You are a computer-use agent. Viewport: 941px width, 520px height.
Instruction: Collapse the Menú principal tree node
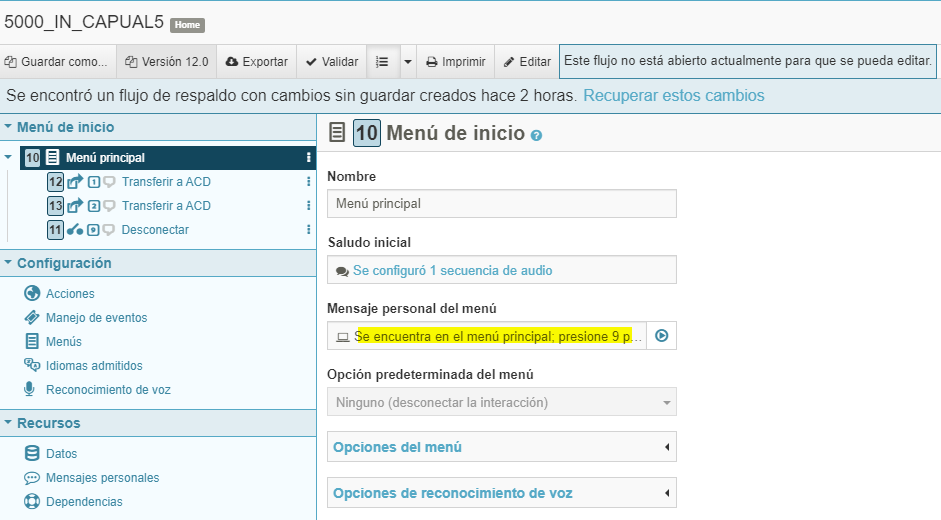coord(8,157)
